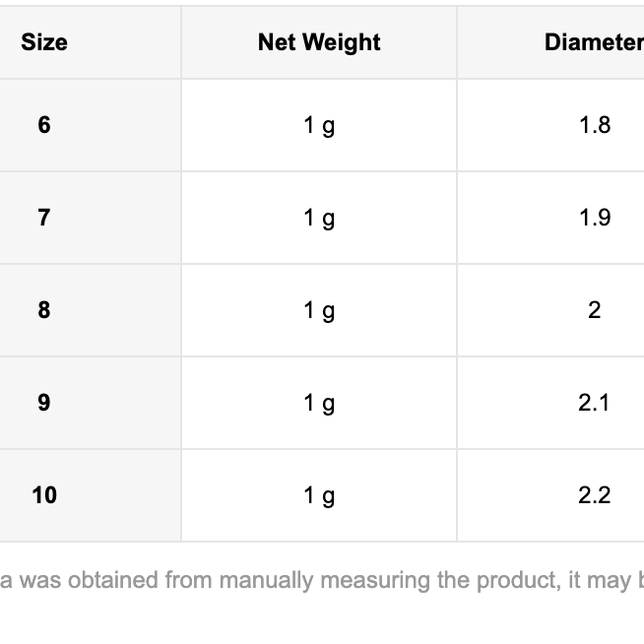Click the 1.8 diameter cell

click(x=595, y=125)
